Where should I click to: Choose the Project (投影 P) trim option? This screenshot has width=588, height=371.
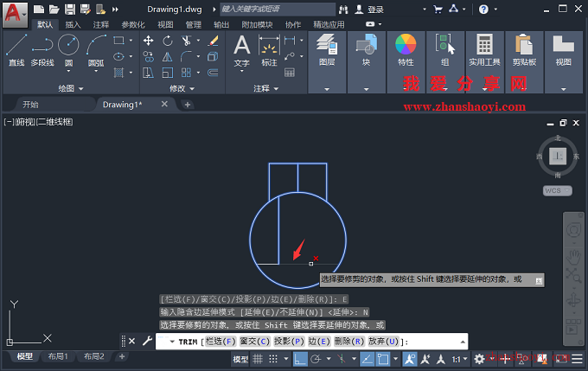(289, 342)
